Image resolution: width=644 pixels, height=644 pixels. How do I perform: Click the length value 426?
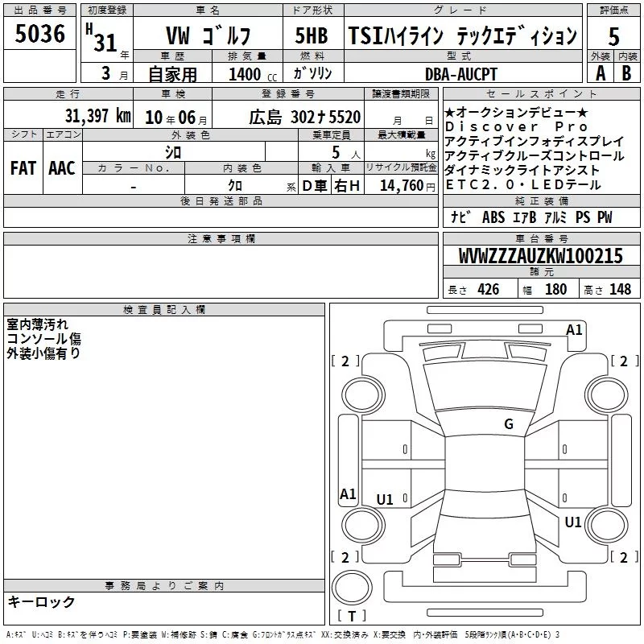point(489,289)
